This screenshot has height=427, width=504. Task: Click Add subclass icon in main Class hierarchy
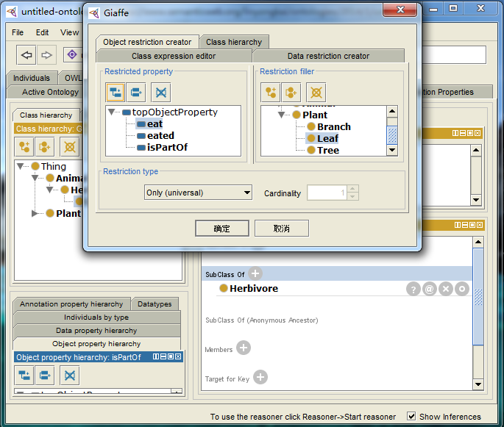(x=24, y=147)
